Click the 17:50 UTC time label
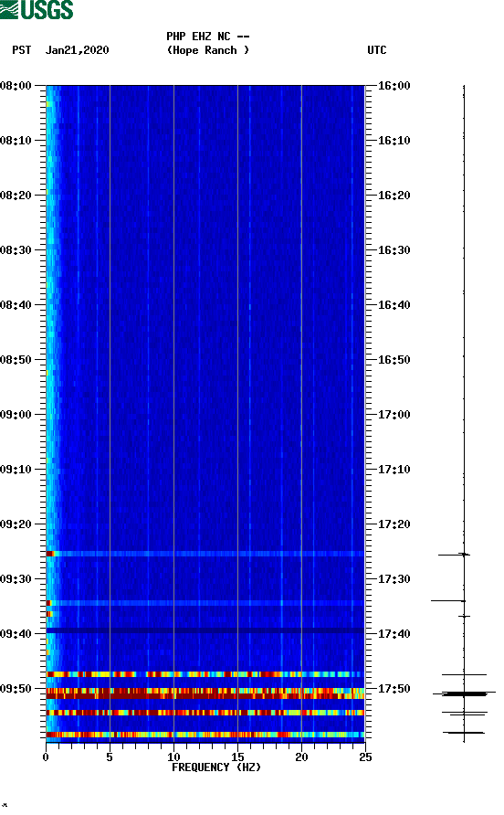Screen dimensions: 504x815 [394, 689]
